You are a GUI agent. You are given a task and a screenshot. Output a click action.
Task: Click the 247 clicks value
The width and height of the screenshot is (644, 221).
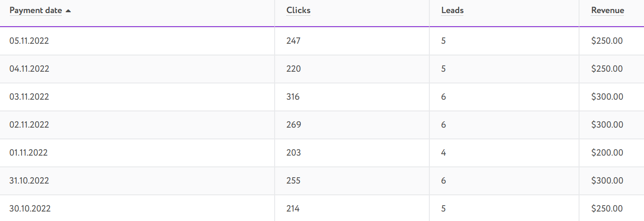(293, 41)
